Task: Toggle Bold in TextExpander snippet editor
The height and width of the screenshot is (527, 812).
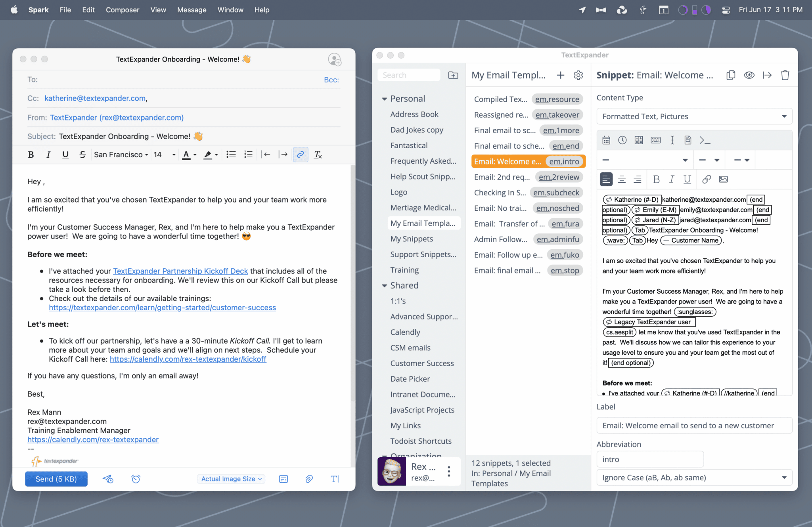Action: click(x=656, y=179)
